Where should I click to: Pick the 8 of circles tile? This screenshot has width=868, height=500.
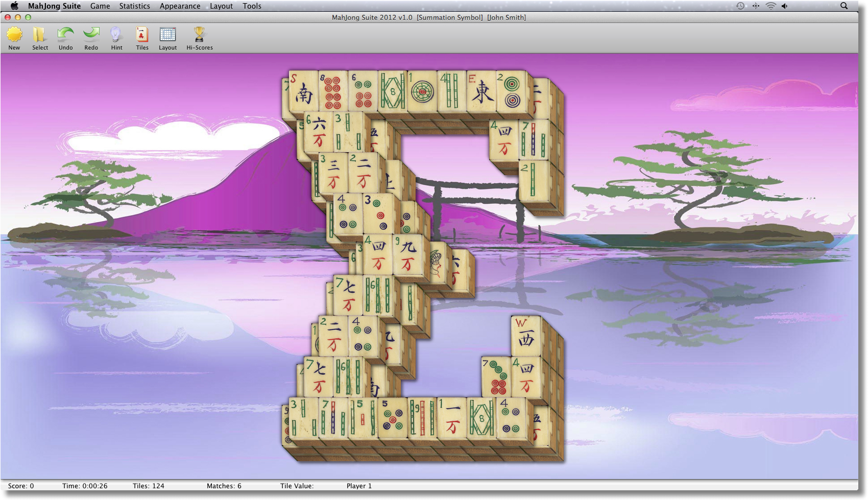333,91
